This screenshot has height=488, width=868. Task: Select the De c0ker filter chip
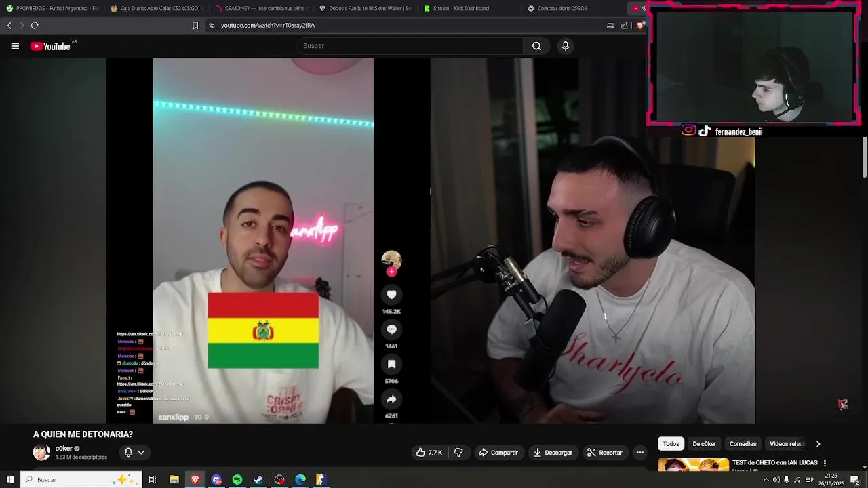(704, 444)
